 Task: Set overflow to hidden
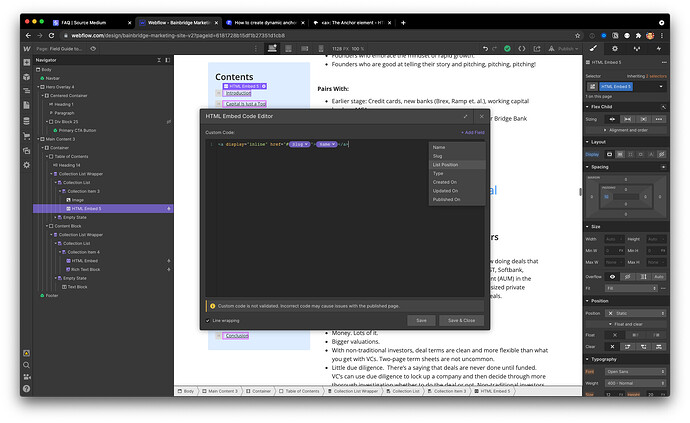pos(628,276)
